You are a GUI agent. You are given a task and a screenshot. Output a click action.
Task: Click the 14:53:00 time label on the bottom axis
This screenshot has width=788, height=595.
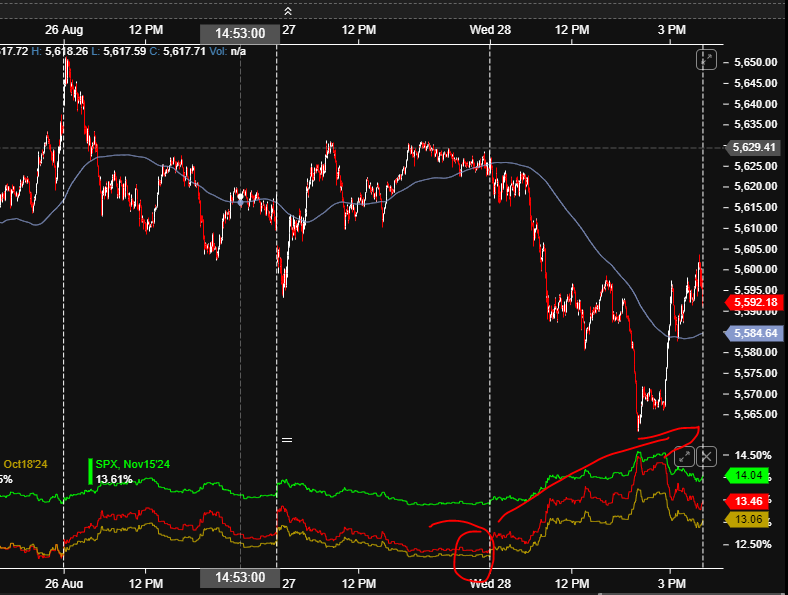point(240,578)
